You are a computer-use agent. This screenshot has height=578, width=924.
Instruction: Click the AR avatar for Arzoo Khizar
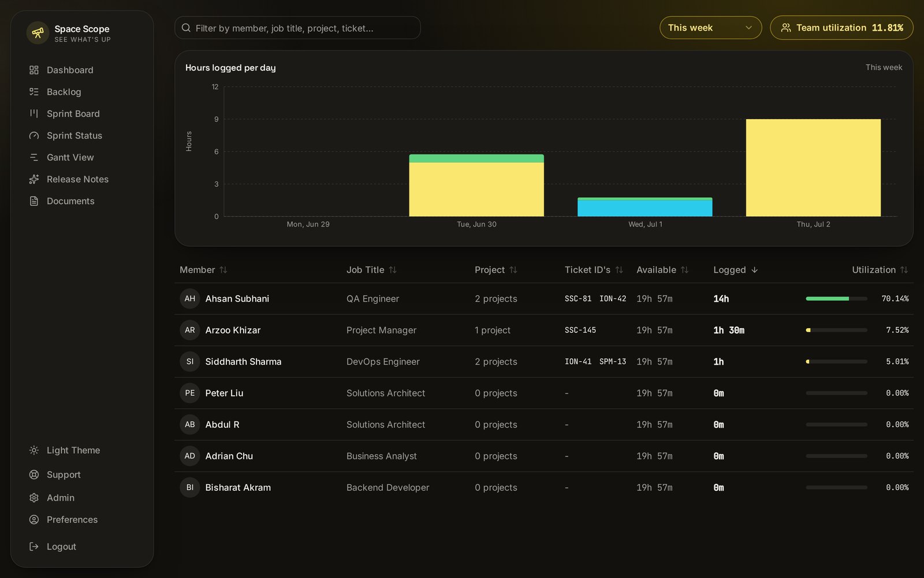pos(190,330)
